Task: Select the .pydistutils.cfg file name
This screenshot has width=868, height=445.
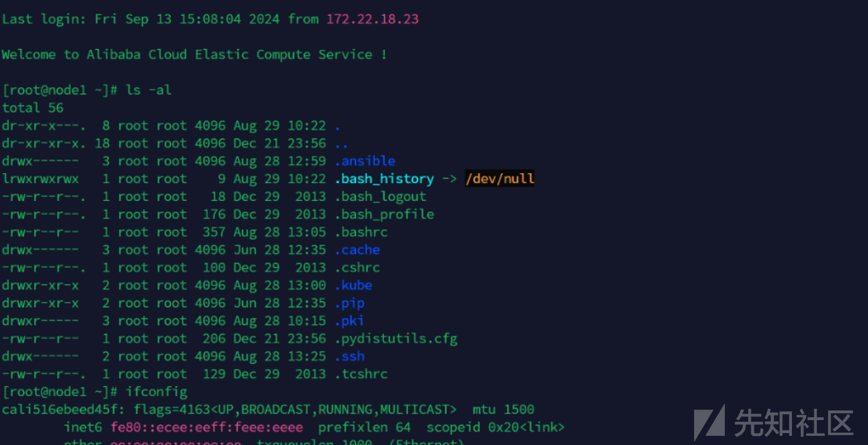Action: point(396,339)
